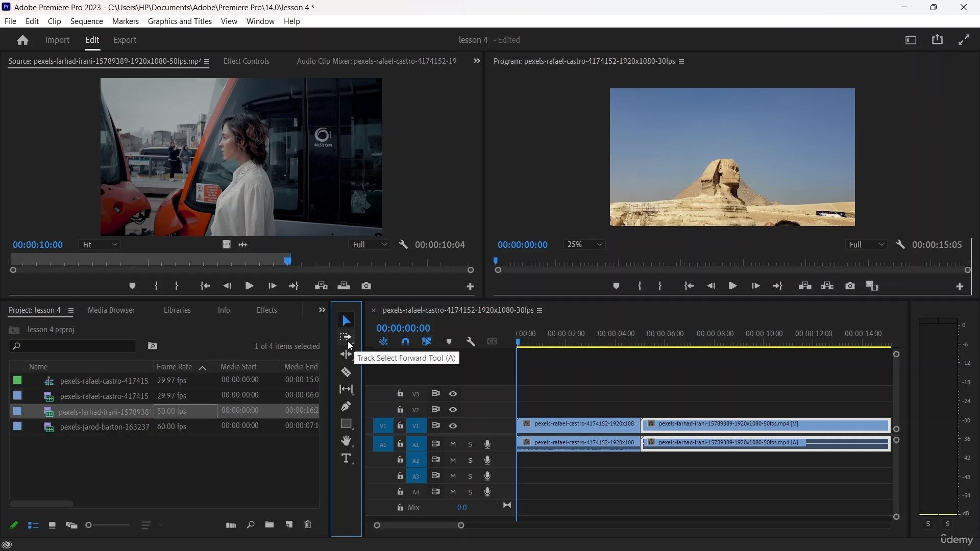Viewport: 980px width, 551px height.
Task: Open Graphics and Titles menu
Action: (x=180, y=21)
